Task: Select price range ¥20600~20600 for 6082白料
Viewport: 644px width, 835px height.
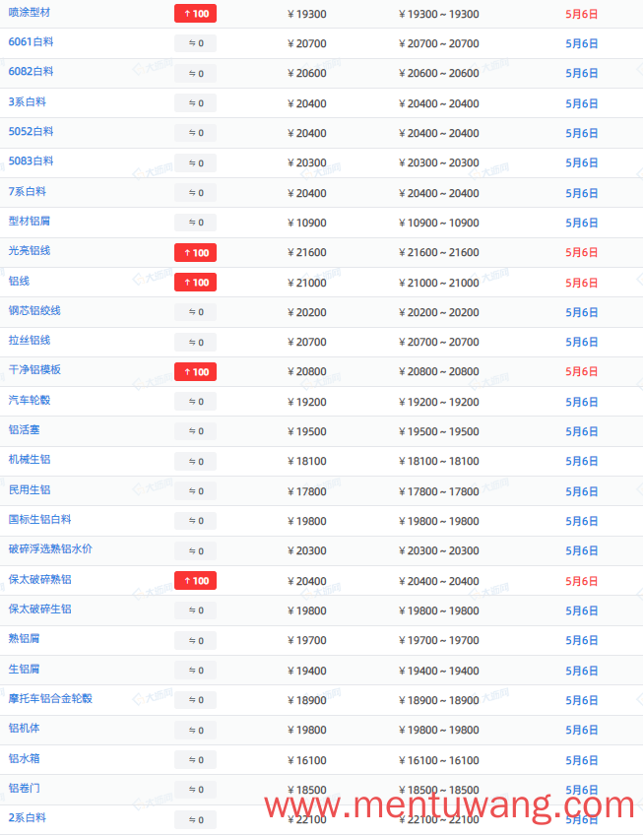Action: tap(439, 73)
